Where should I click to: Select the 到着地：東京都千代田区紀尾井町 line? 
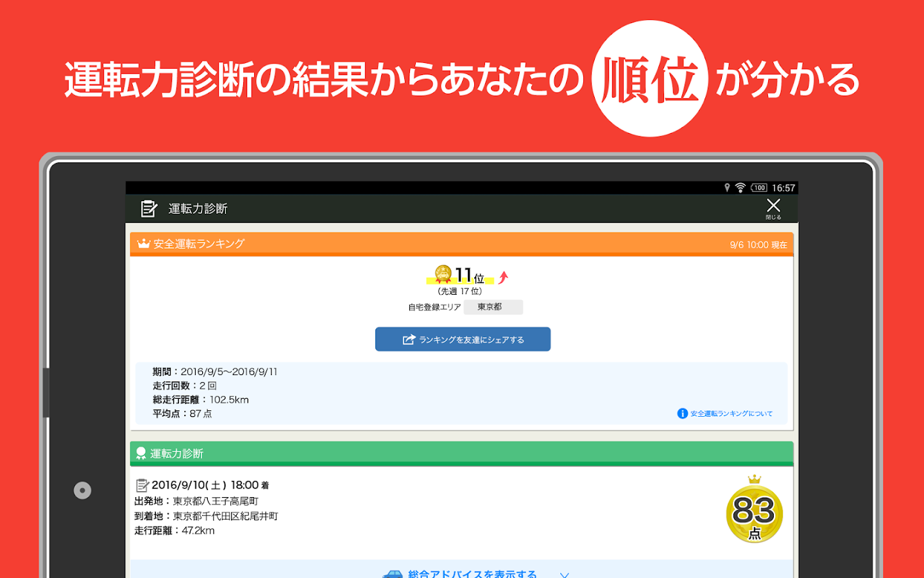click(206, 516)
